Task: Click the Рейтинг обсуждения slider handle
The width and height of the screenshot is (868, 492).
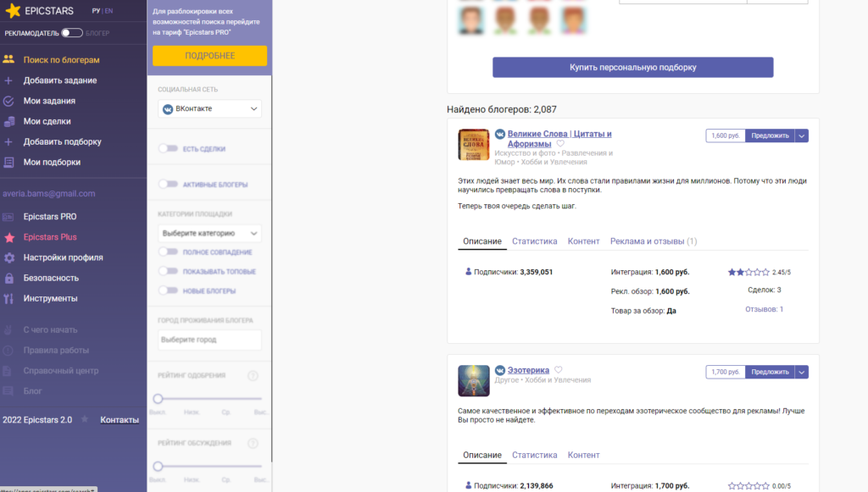Action: click(158, 466)
